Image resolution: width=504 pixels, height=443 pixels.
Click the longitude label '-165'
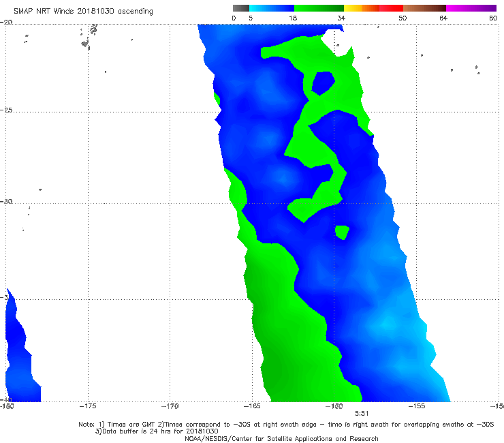(x=252, y=406)
